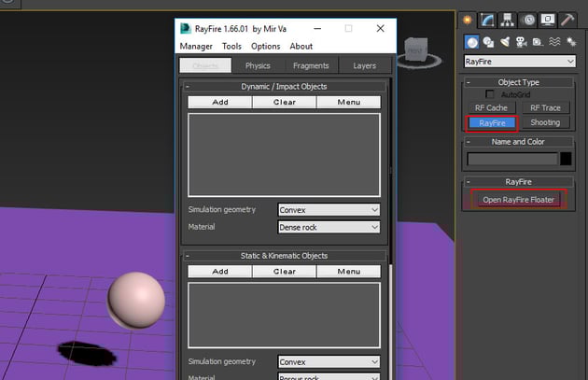The image size is (588, 380).
Task: Click the RF Cache object type button
Action: point(491,108)
